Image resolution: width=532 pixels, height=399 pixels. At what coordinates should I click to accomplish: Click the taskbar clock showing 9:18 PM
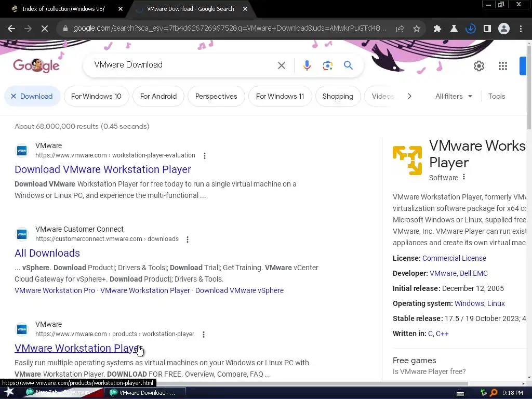coord(512,393)
